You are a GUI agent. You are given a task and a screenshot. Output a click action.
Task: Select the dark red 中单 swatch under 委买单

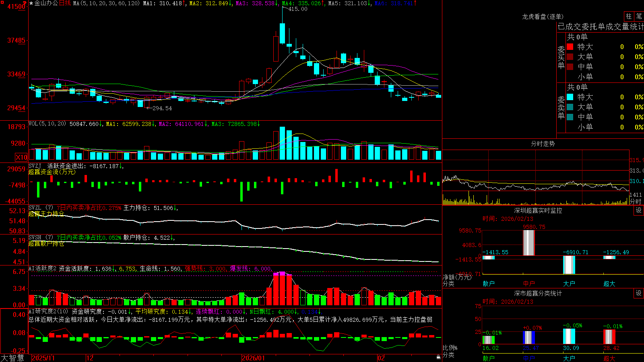(x=570, y=66)
